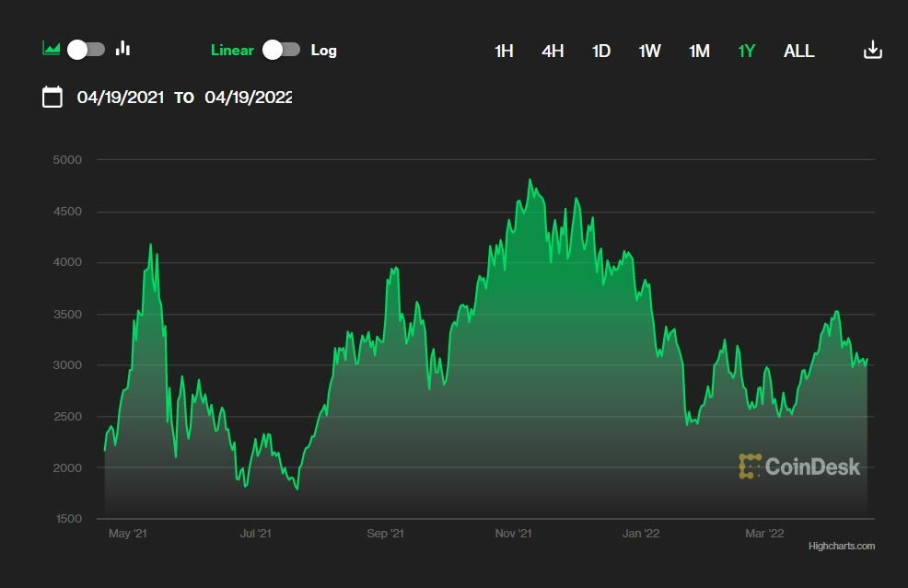Click the Log scale label
Screen dimensions: 908x588
coord(324,51)
